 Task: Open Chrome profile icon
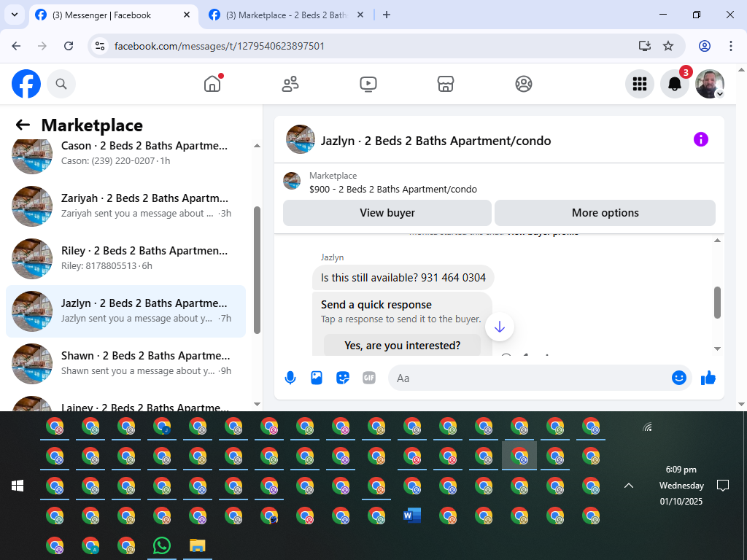(x=705, y=46)
